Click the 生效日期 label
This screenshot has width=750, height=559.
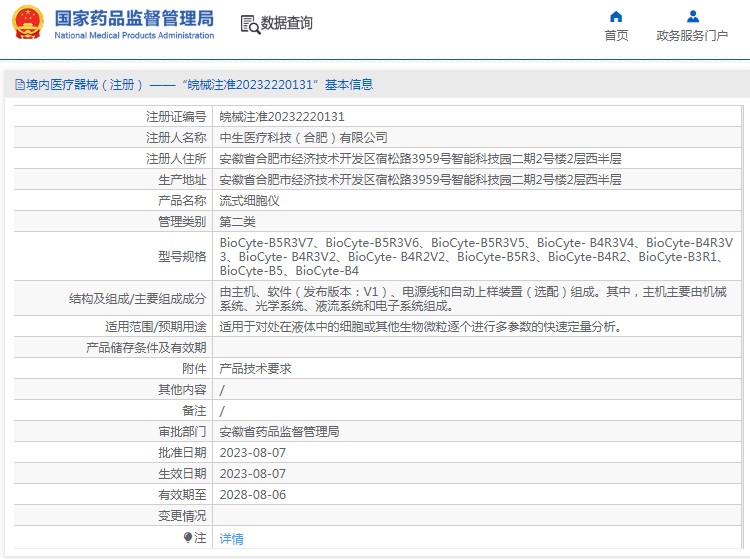coord(182,474)
